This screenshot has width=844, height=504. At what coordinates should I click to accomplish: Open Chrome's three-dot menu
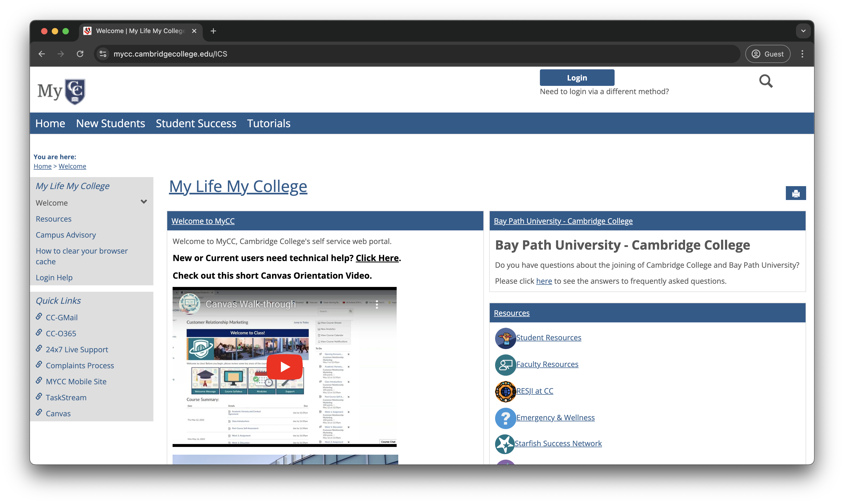pos(803,54)
